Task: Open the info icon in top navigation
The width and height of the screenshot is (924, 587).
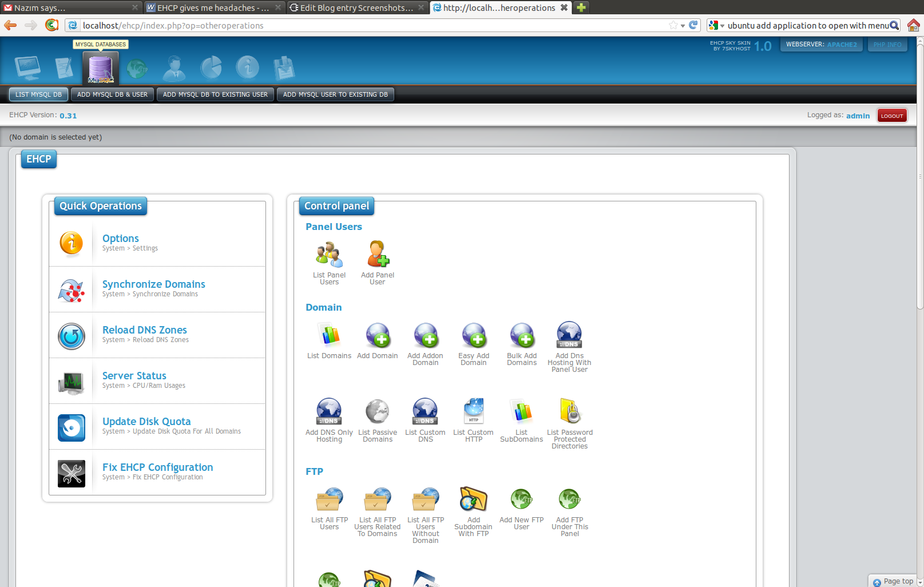Action: [x=247, y=68]
